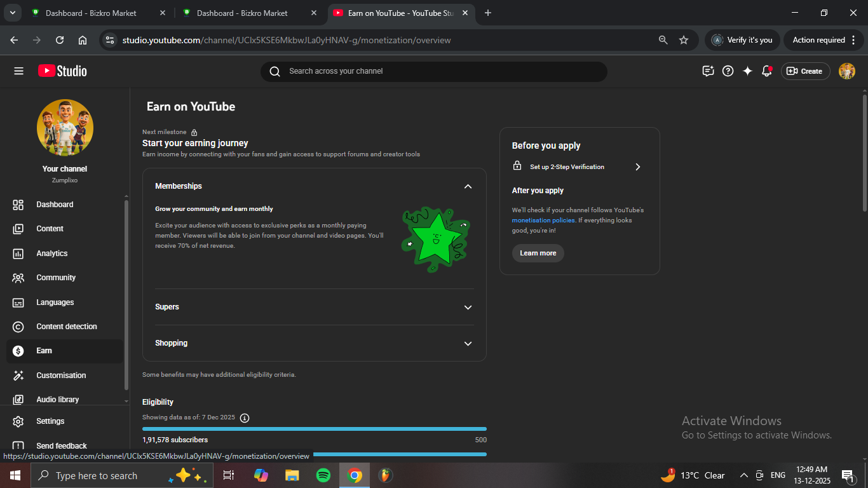The width and height of the screenshot is (868, 488).
Task: Open the monetisation policies link
Action: pos(543,220)
